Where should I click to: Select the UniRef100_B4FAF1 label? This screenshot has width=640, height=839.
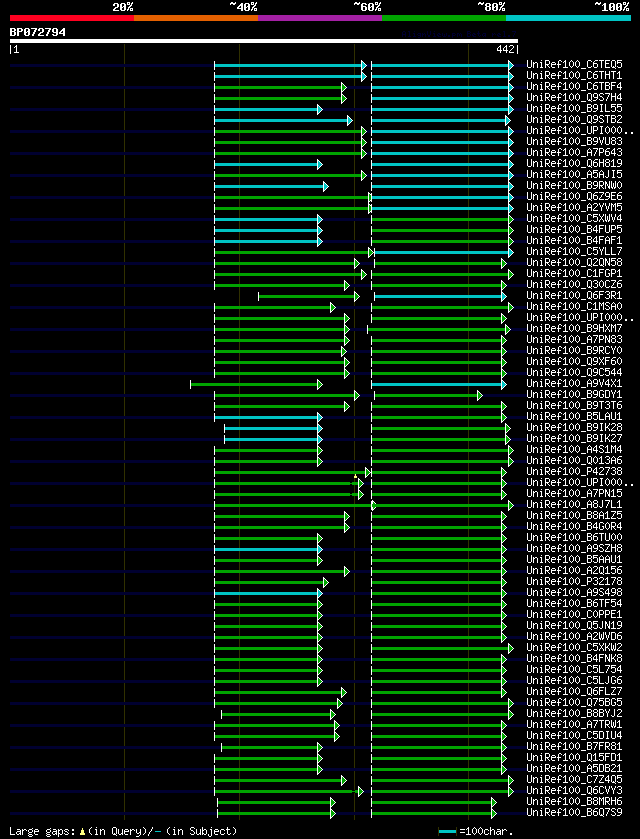574,240
